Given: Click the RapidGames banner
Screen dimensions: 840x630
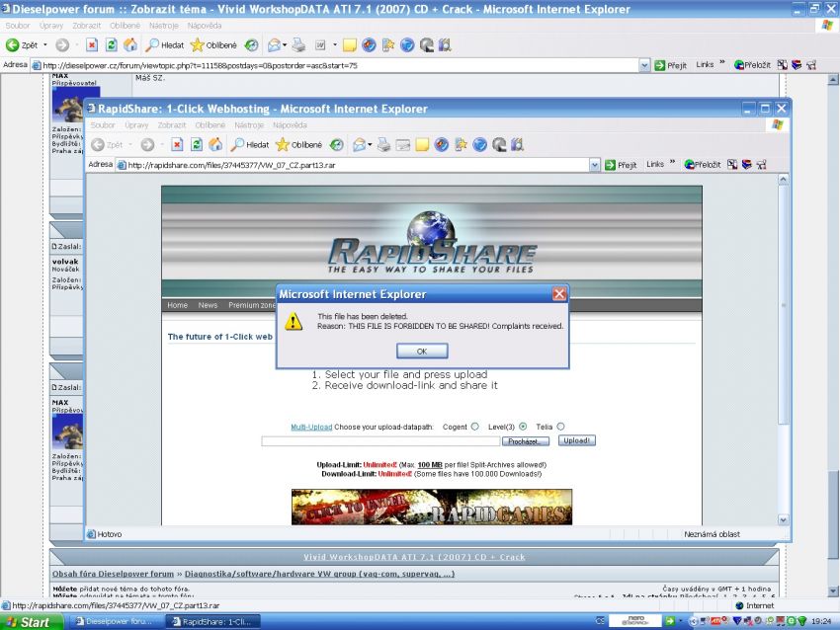Looking at the screenshot, I should click(x=432, y=507).
